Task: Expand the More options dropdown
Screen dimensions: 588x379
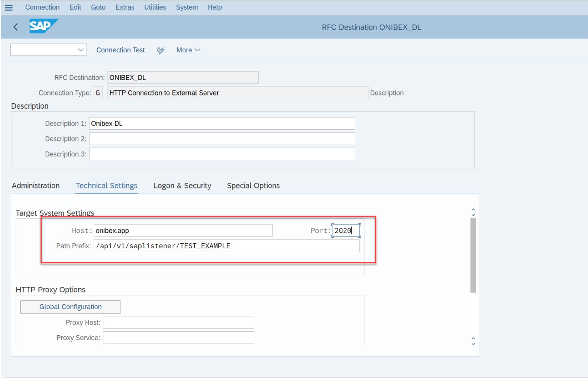Action: point(188,50)
